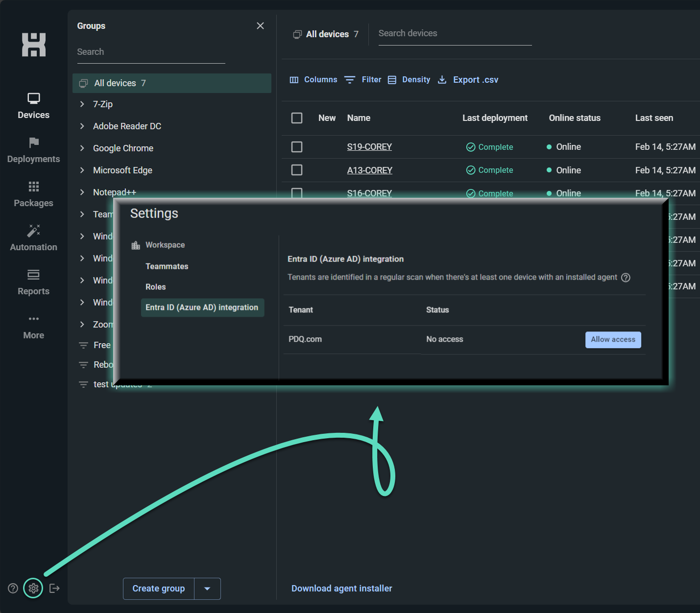
Task: Open the Create group dropdown arrow
Action: click(x=207, y=589)
